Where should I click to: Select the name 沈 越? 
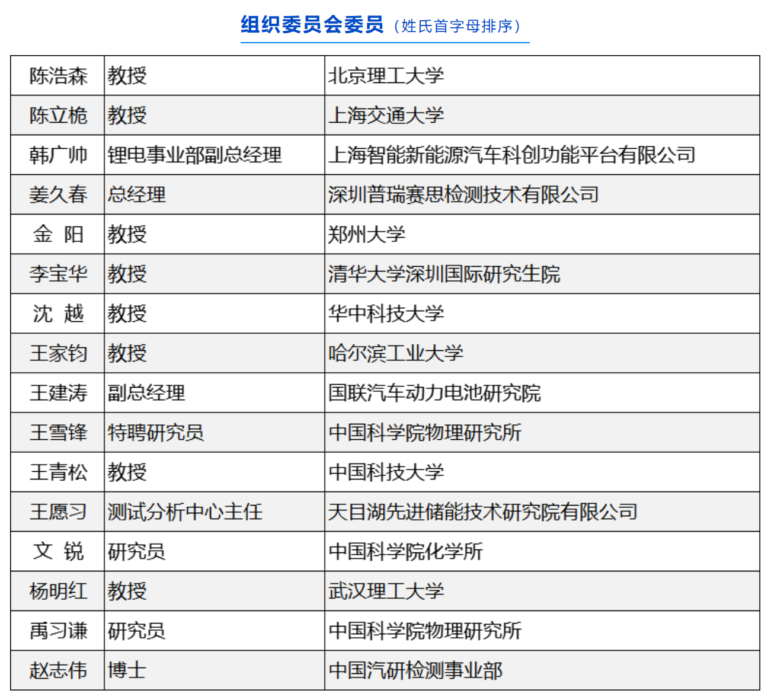pos(58,314)
